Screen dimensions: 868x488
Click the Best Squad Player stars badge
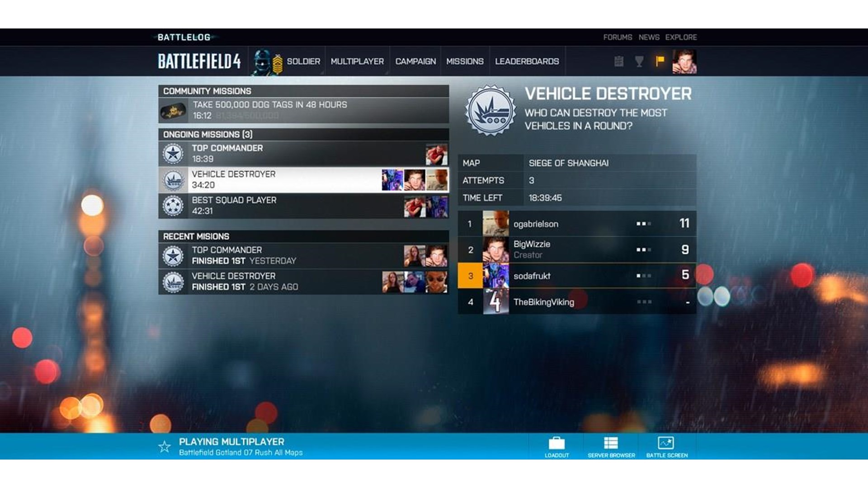(x=173, y=206)
